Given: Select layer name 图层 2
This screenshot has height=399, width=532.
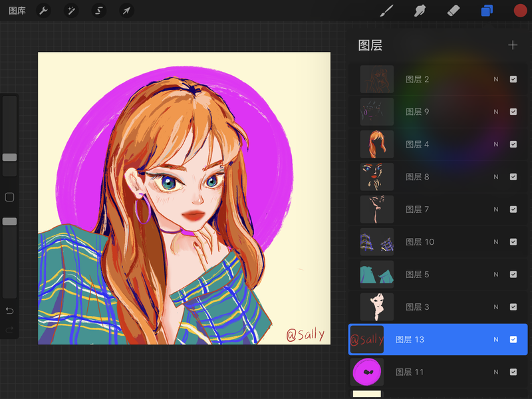Looking at the screenshot, I should tap(418, 79).
